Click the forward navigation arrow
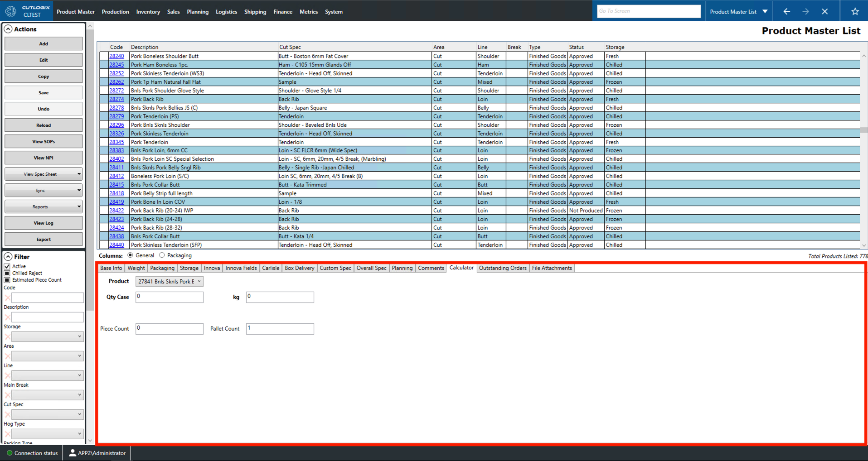 tap(806, 11)
